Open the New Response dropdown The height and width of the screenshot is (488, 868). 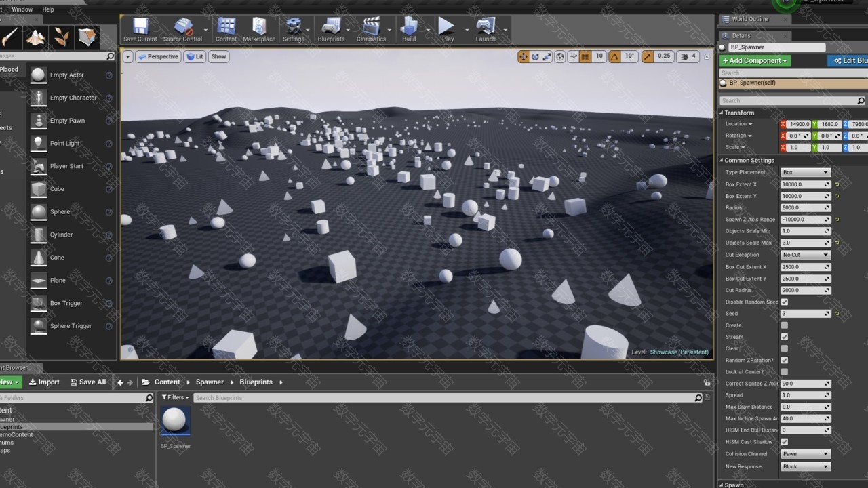[x=806, y=466]
